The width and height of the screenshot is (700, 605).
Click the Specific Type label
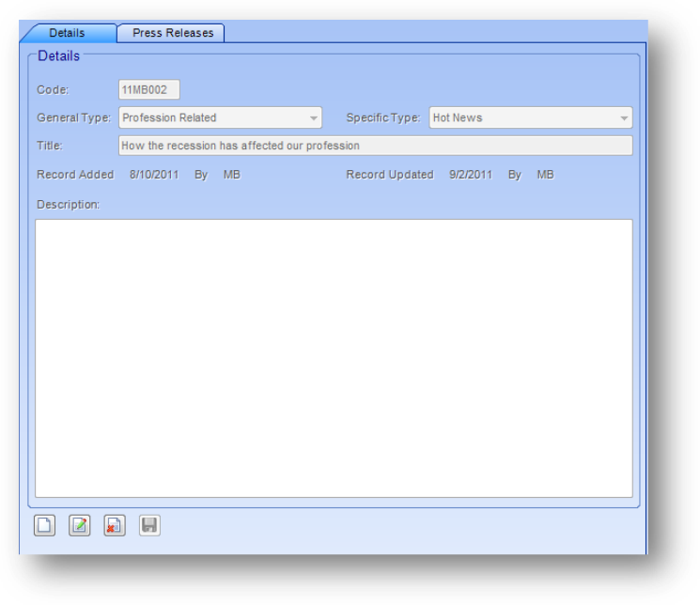pos(382,118)
